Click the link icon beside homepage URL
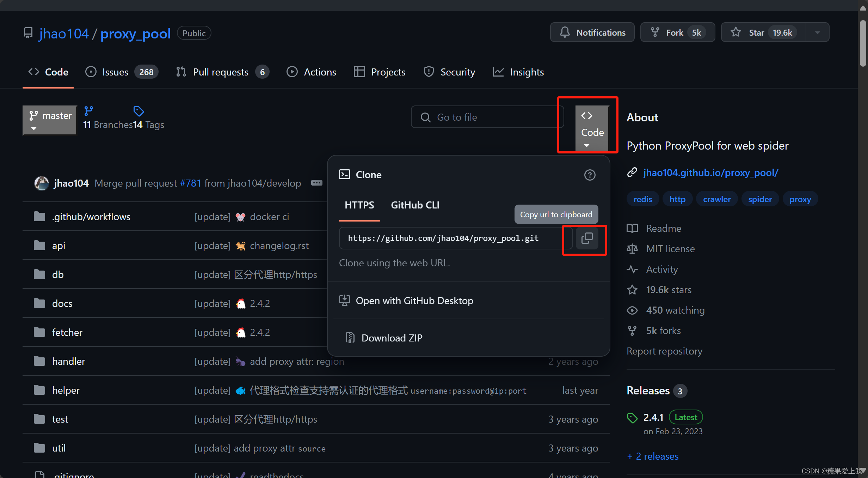The width and height of the screenshot is (868, 478). (632, 173)
